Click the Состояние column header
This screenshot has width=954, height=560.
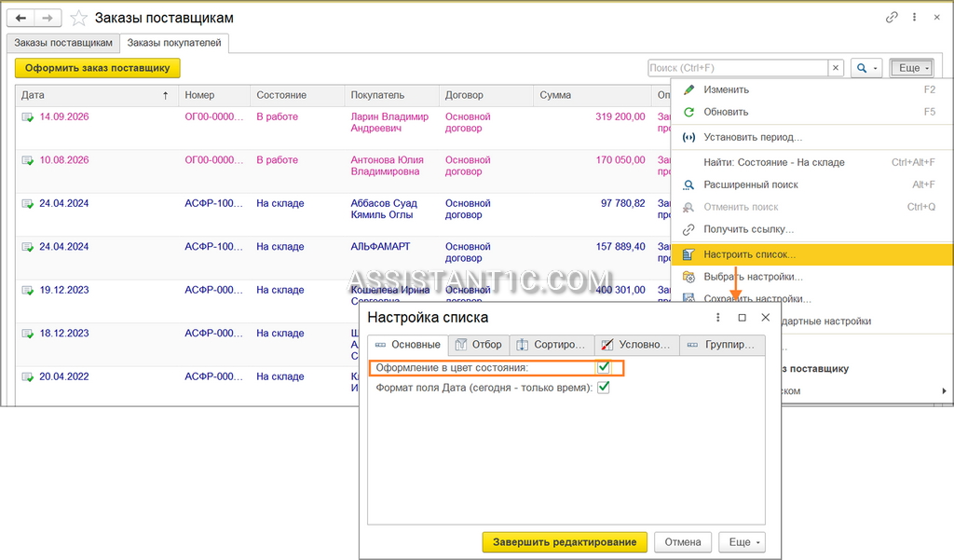point(297,95)
